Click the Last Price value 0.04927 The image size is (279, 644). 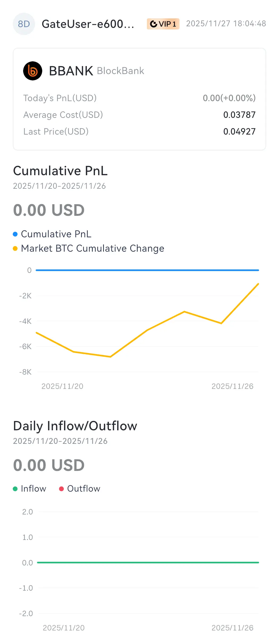tap(239, 131)
